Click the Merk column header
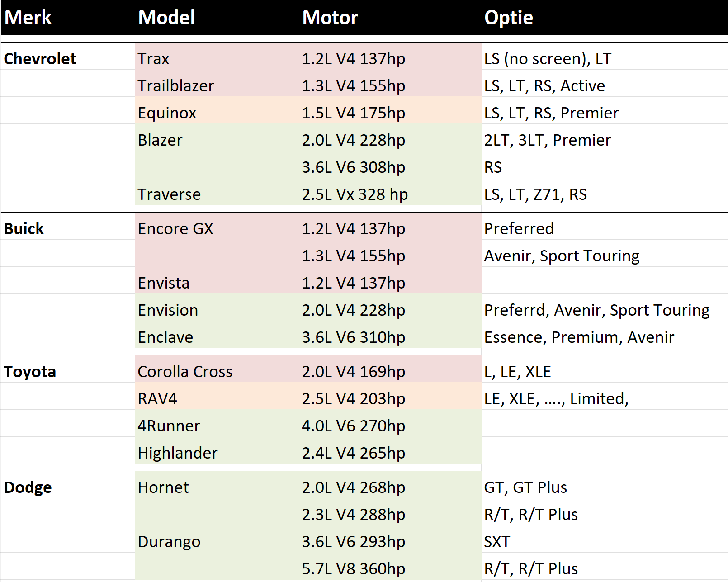 pos(28,18)
